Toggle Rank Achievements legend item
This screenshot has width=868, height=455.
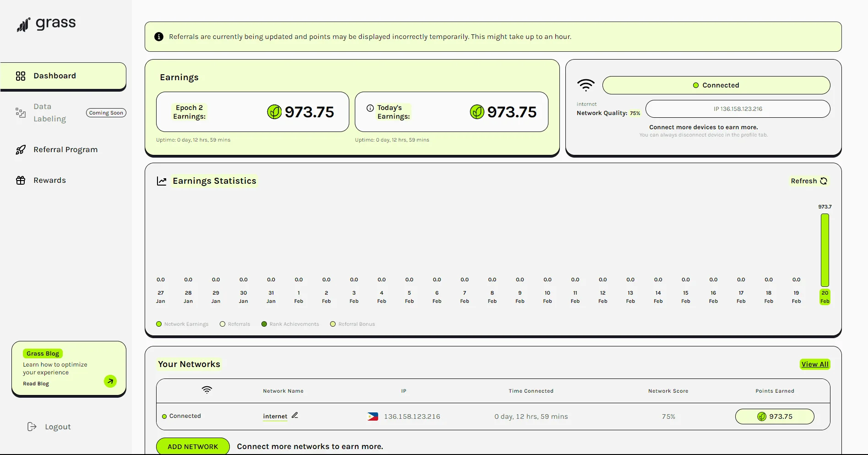pyautogui.click(x=290, y=324)
